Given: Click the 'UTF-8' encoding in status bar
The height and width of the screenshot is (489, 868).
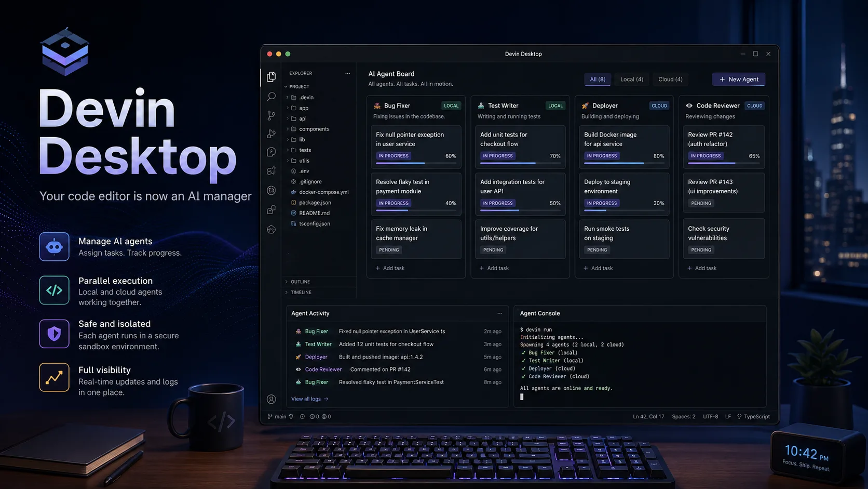Looking at the screenshot, I should [711, 417].
